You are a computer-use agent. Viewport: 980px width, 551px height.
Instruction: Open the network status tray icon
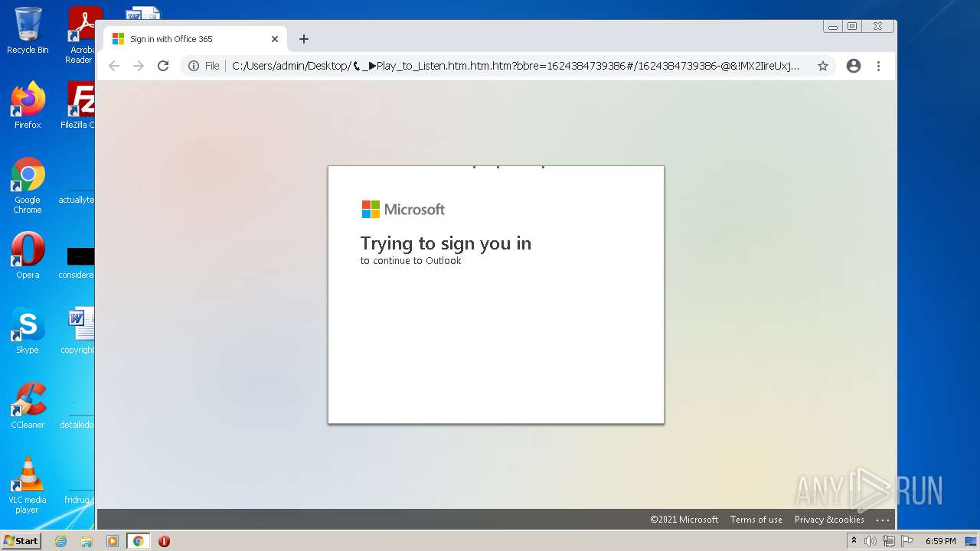(x=889, y=541)
